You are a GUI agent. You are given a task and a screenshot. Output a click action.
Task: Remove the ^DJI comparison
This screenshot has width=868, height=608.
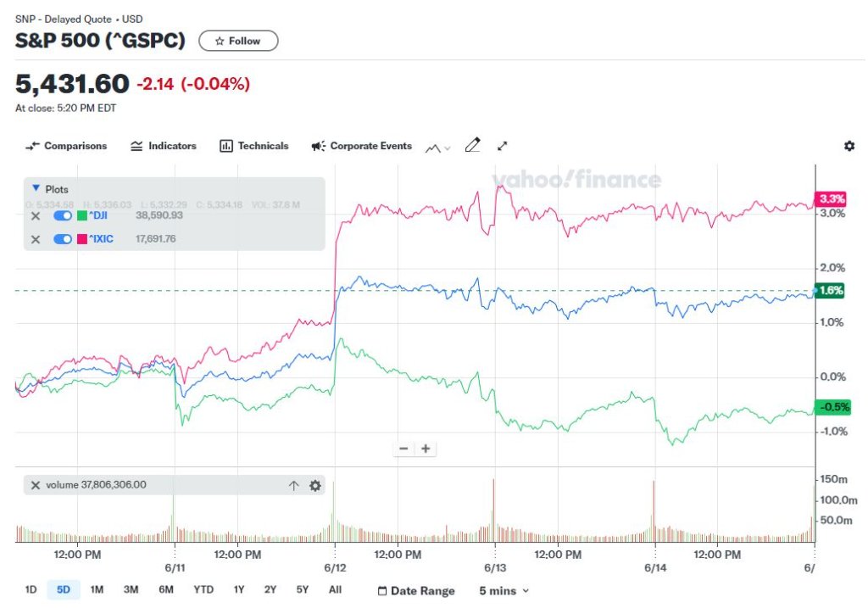pyautogui.click(x=36, y=216)
